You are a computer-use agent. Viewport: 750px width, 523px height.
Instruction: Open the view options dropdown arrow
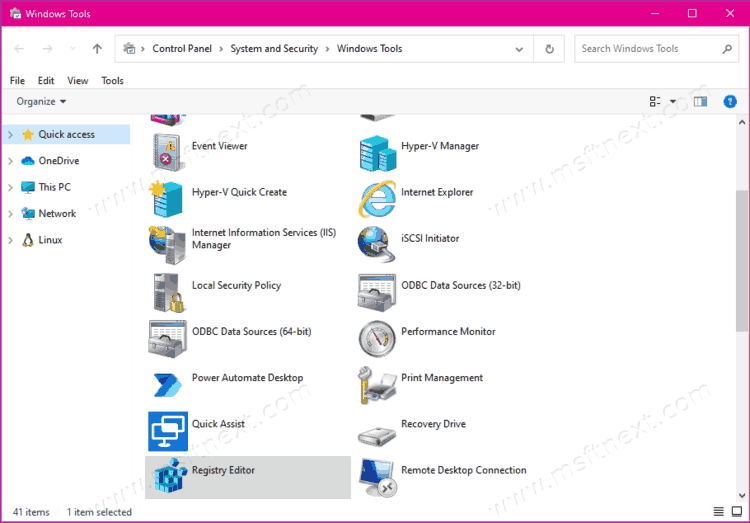[673, 101]
